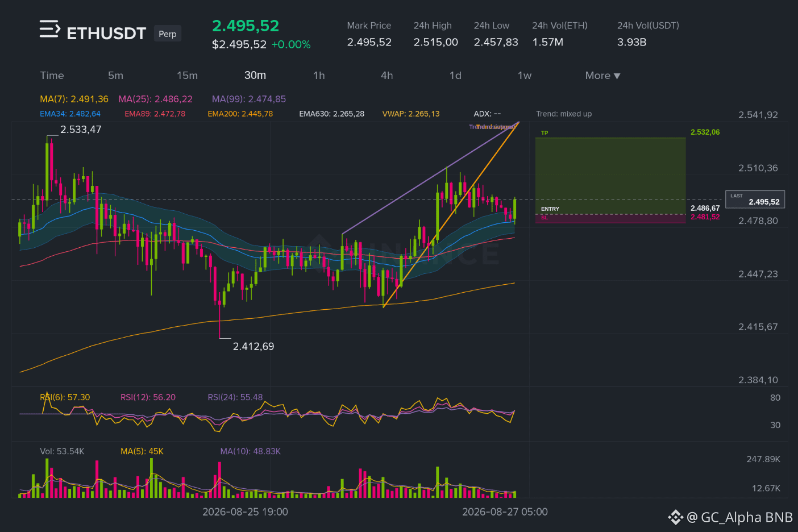Image resolution: width=798 pixels, height=532 pixels.
Task: Click the ADX: -- indicator label
Action: pyautogui.click(x=487, y=114)
